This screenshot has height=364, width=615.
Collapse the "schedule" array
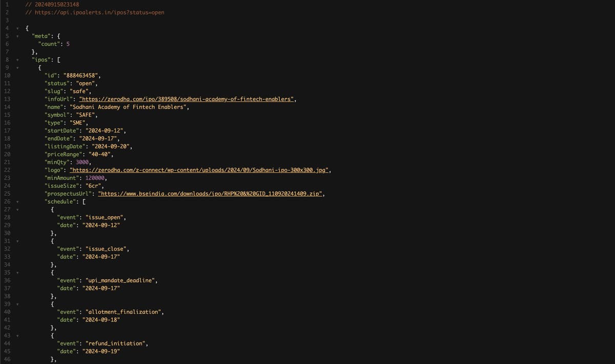(17, 201)
